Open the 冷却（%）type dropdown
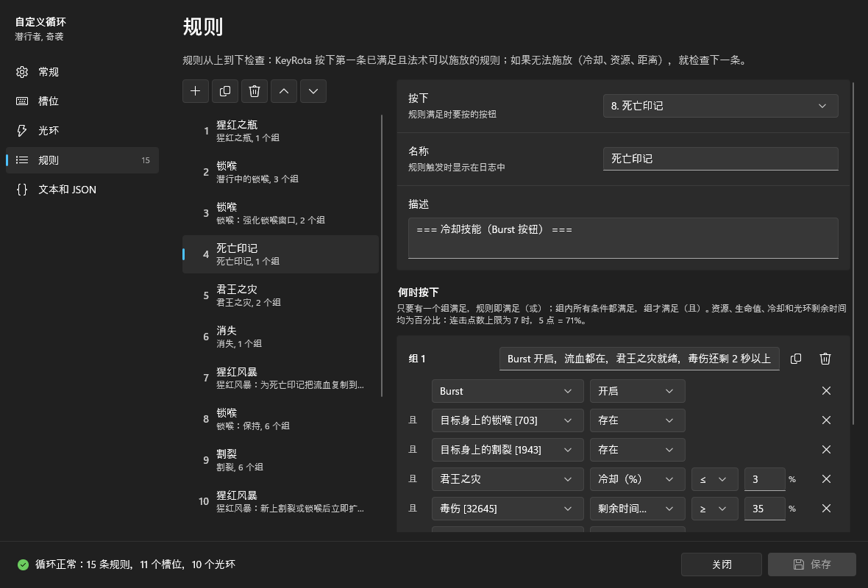Viewport: 868px width, 588px height. [637, 479]
